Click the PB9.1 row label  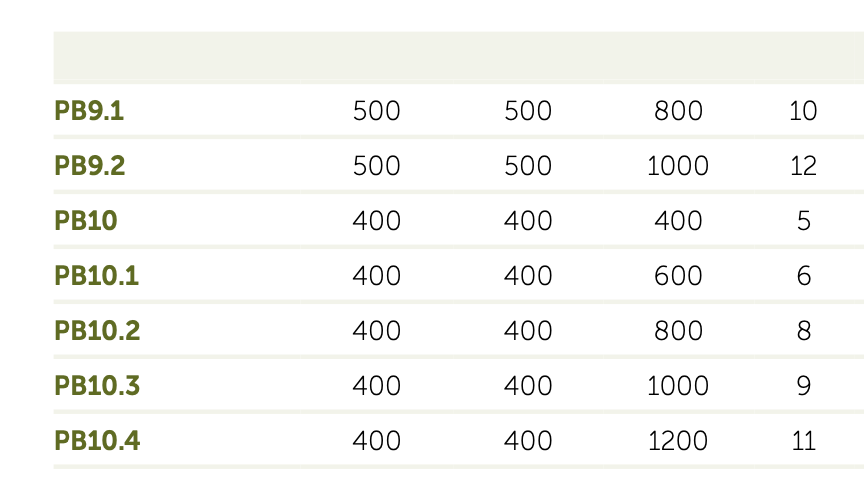[89, 110]
